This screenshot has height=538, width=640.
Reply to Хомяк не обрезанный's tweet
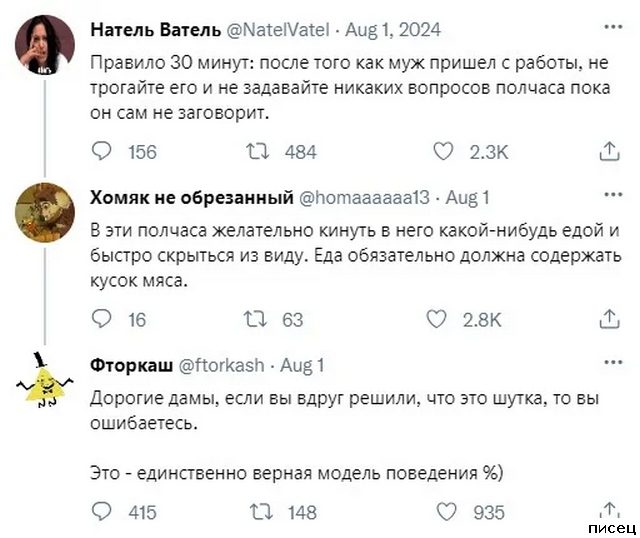click(102, 320)
